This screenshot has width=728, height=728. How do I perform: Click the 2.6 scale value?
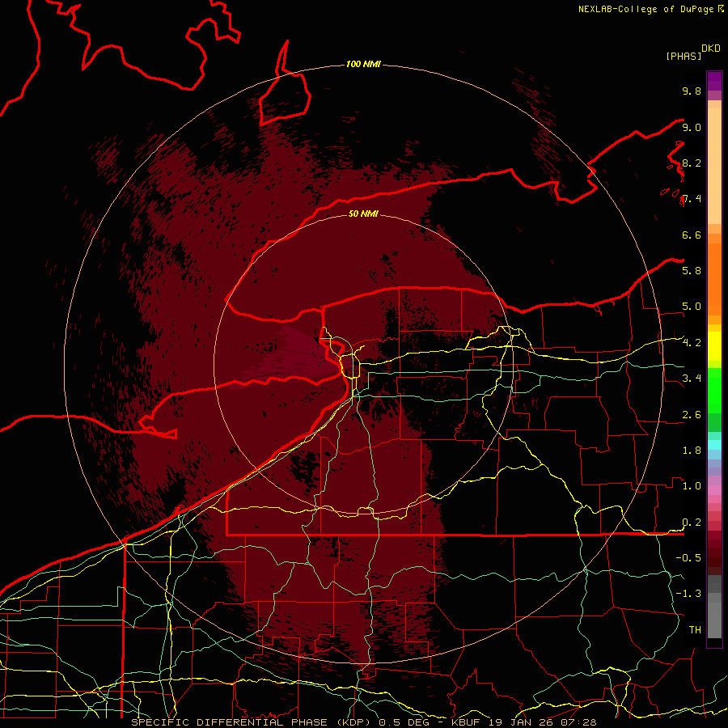pyautogui.click(x=692, y=414)
